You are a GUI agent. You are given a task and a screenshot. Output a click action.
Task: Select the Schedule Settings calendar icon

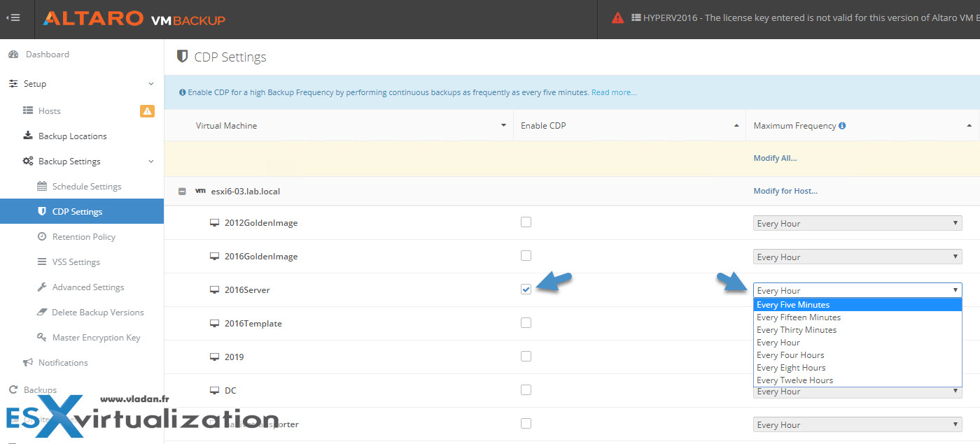tap(41, 186)
